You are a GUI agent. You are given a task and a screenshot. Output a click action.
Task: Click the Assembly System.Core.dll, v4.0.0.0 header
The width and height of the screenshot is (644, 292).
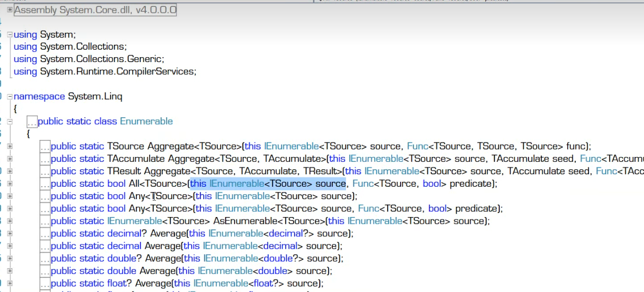tap(95, 9)
